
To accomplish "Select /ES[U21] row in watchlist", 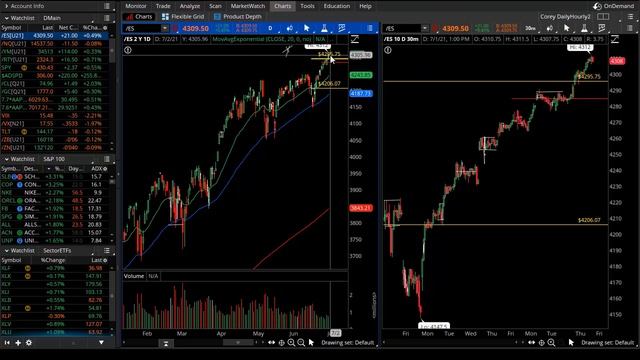I will point(54,36).
